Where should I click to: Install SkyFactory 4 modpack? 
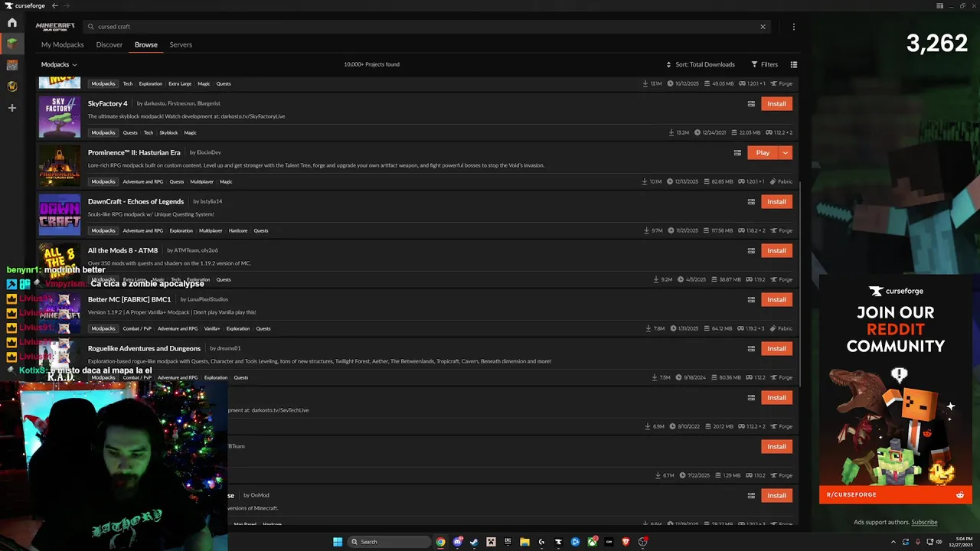[776, 103]
